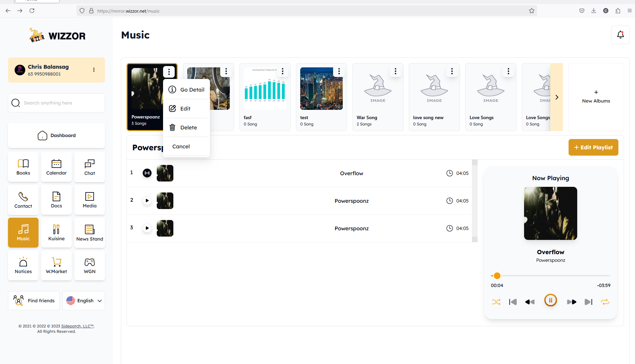Open options menu for War Song album

click(x=395, y=71)
